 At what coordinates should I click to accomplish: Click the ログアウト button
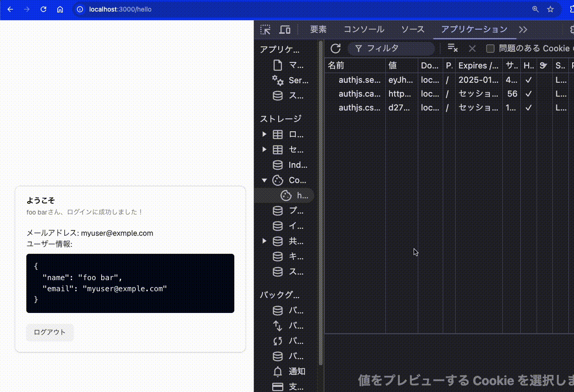(50, 332)
